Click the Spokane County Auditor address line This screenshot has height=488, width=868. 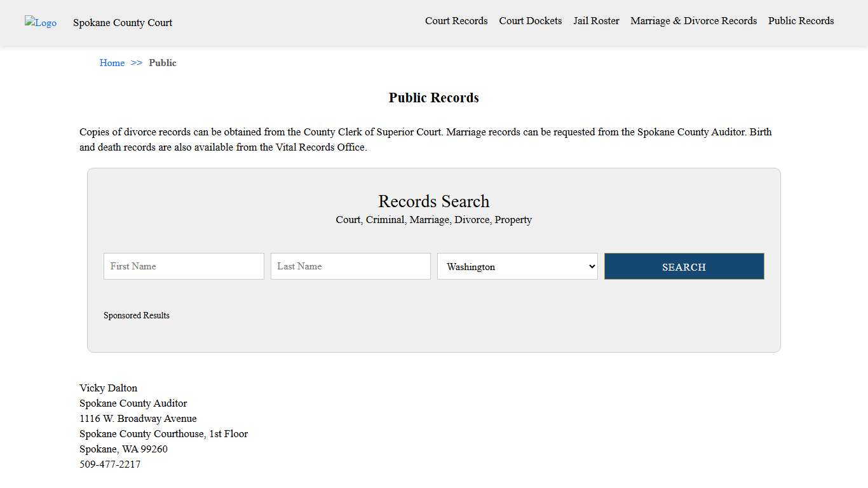pyautogui.click(x=133, y=403)
